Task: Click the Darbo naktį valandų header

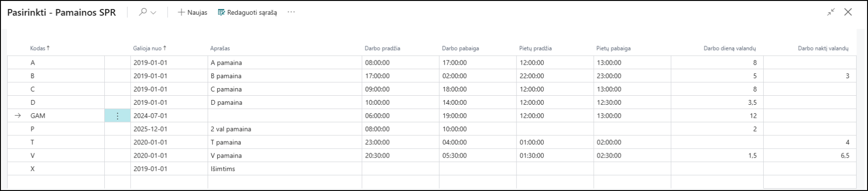Action: [x=823, y=48]
